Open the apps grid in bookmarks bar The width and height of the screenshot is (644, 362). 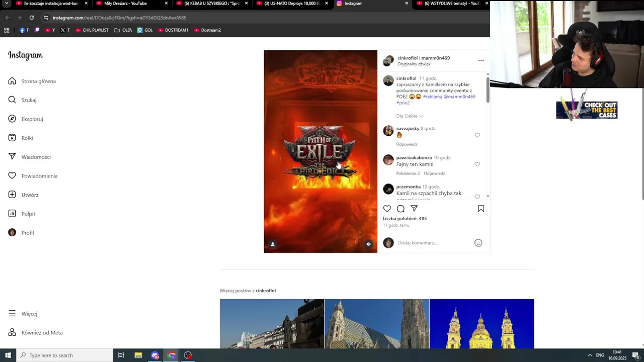[x=7, y=30]
